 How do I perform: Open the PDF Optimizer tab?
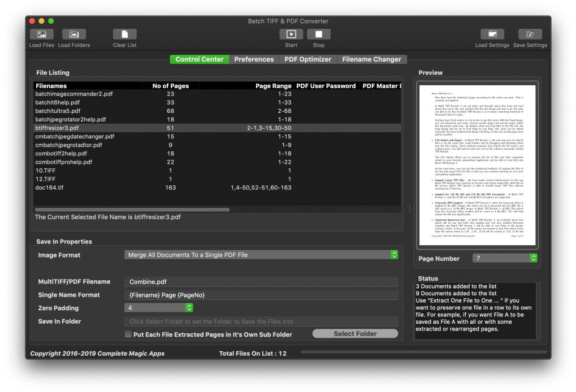coord(308,59)
